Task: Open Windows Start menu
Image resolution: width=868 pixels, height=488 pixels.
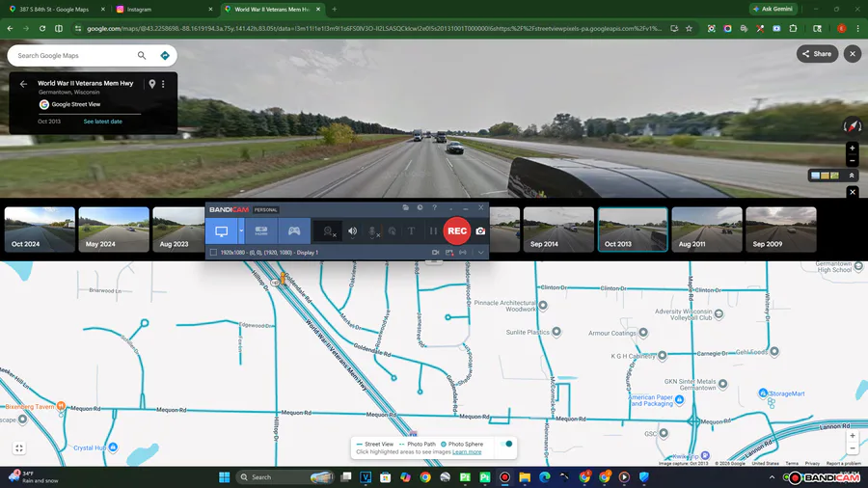Action: pyautogui.click(x=224, y=477)
